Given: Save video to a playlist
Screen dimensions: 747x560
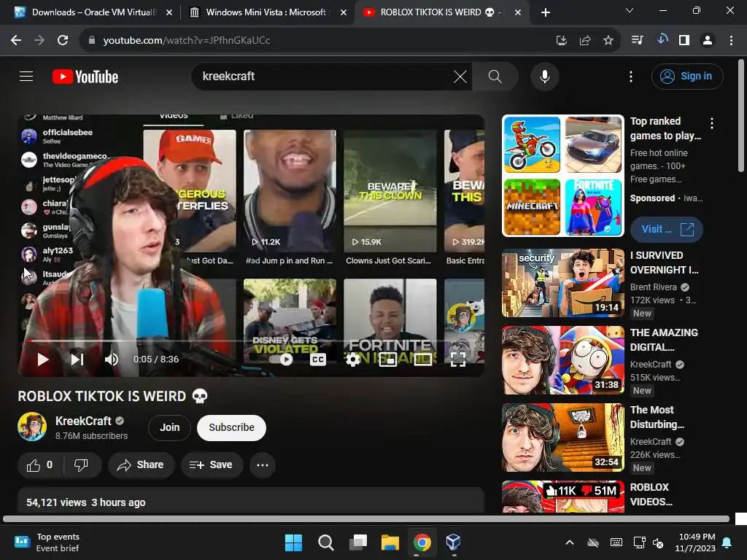Looking at the screenshot, I should (x=212, y=465).
